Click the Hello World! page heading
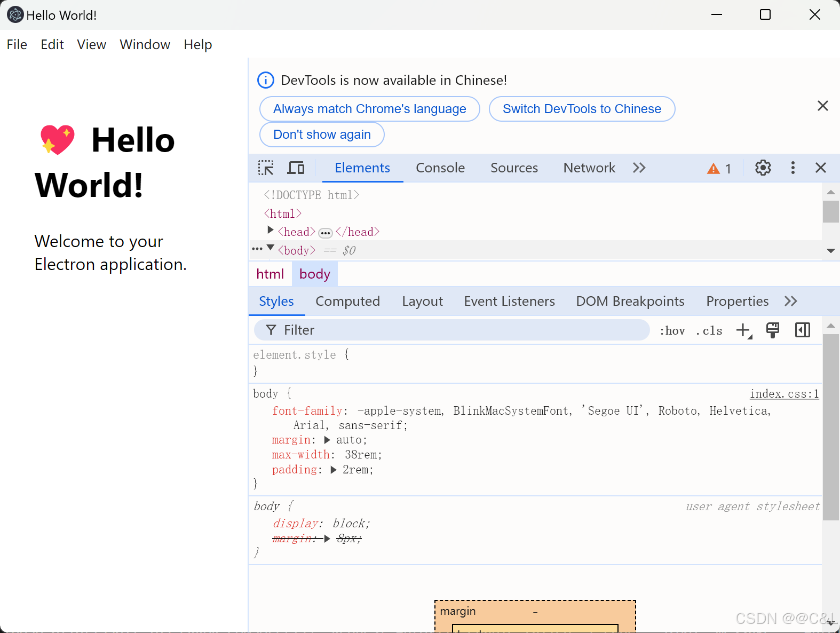 click(105, 162)
